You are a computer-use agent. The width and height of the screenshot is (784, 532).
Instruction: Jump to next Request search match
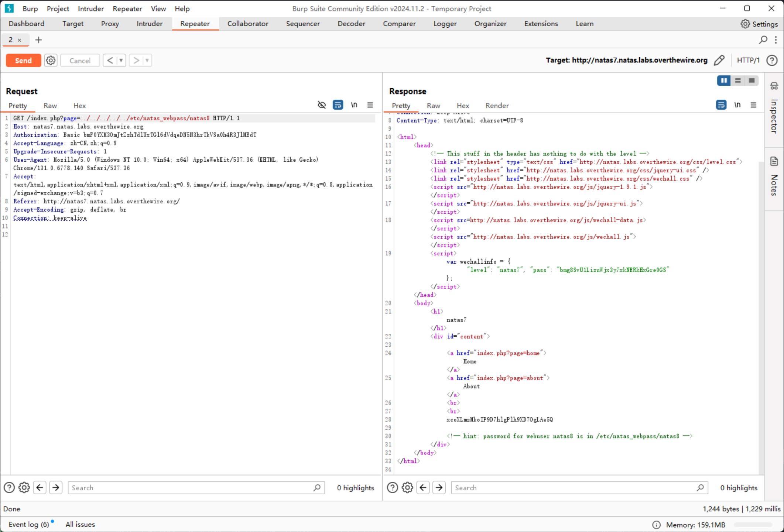pyautogui.click(x=56, y=488)
